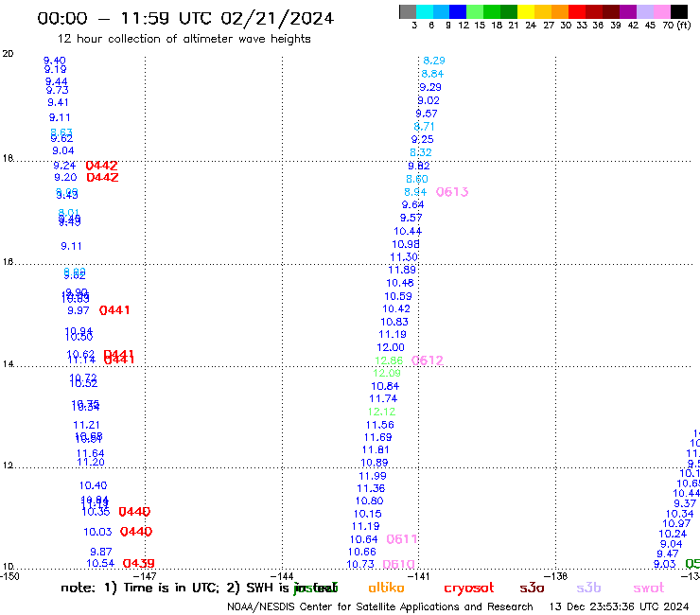The image size is (700, 615).
Task: Click the 11.81 wave height value
Action: point(376,450)
